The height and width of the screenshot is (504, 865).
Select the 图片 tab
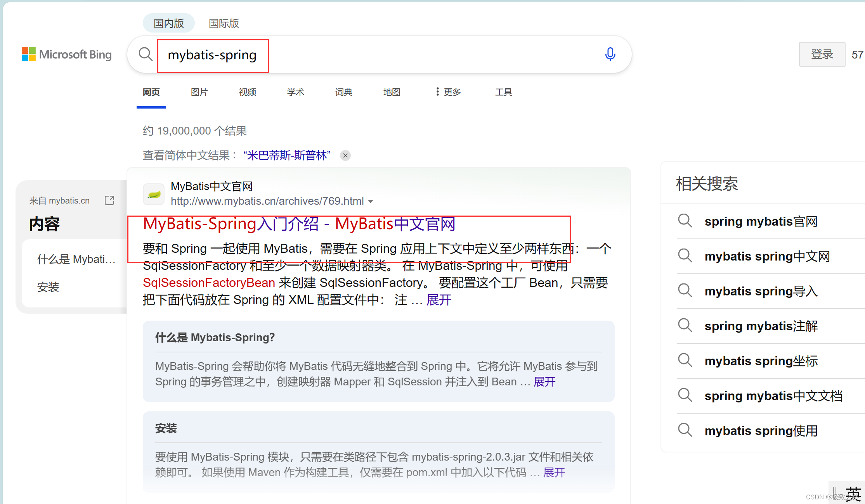pos(199,92)
